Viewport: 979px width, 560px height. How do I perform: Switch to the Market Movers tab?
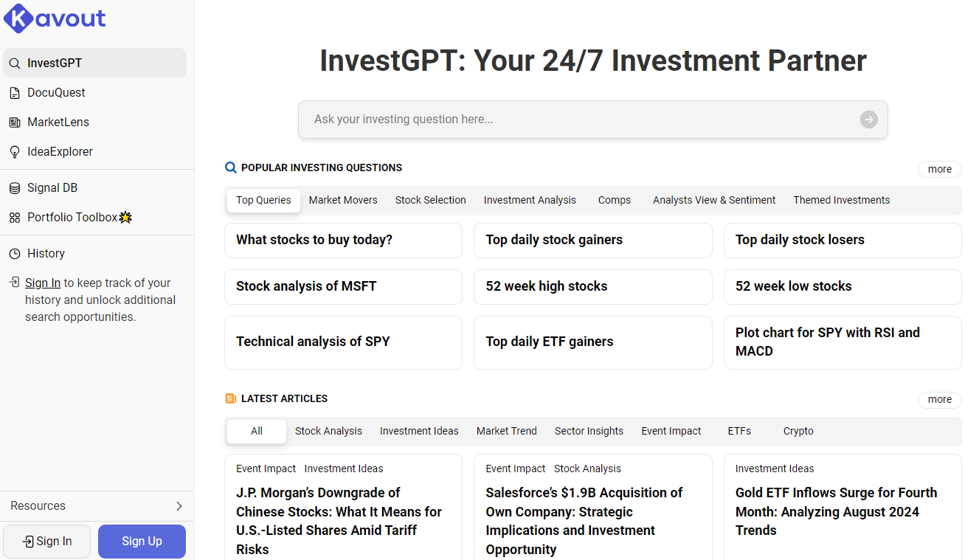point(343,200)
